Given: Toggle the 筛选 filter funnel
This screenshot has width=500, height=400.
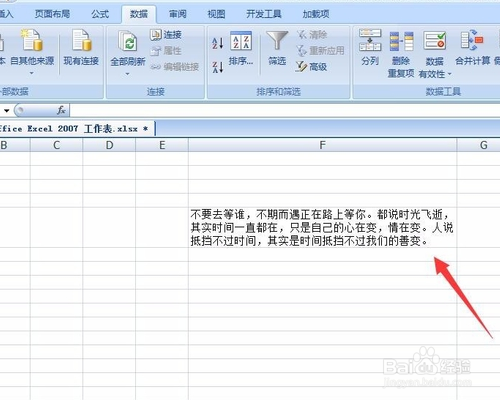Looking at the screenshot, I should [277, 48].
